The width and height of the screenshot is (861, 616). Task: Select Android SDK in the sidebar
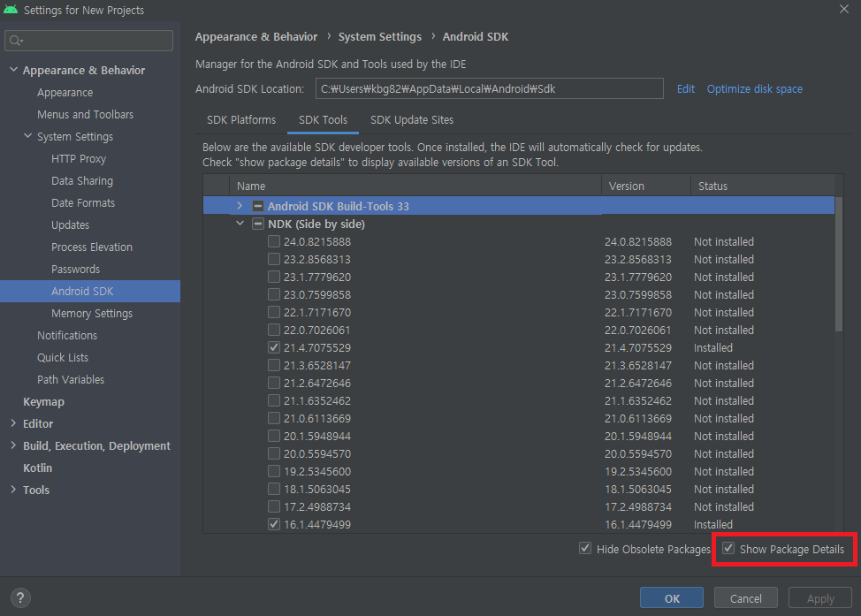coord(90,291)
